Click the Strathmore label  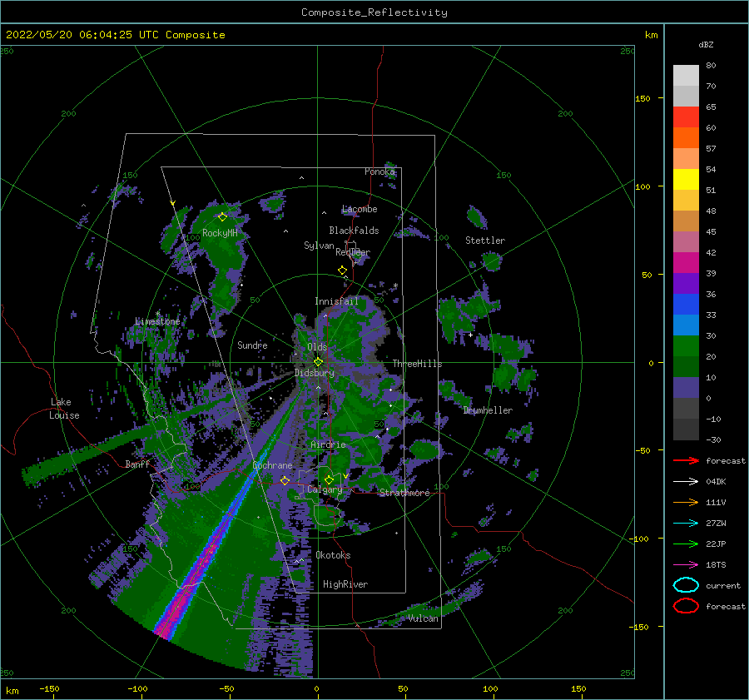[x=404, y=493]
